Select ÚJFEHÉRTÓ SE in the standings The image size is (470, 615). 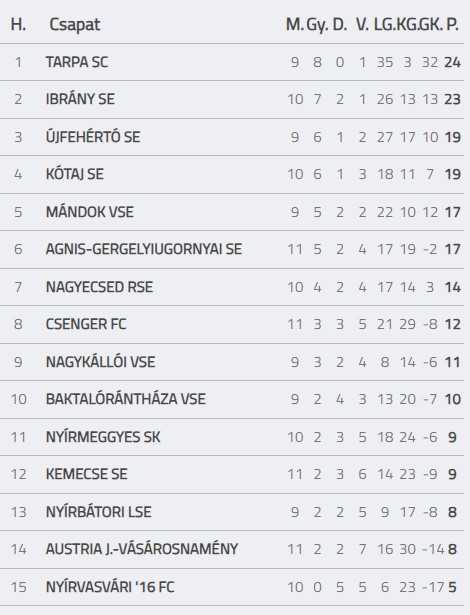click(93, 137)
